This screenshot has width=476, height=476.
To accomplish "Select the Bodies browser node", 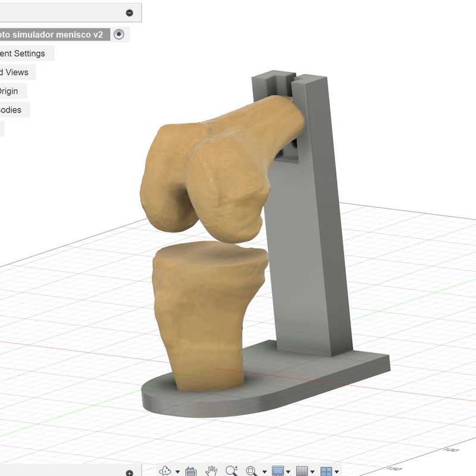I will tap(11, 110).
